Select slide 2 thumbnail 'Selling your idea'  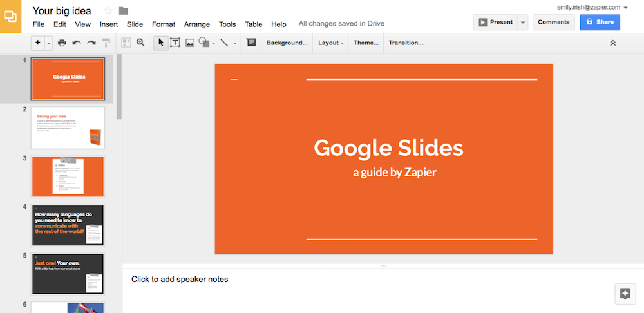click(68, 128)
